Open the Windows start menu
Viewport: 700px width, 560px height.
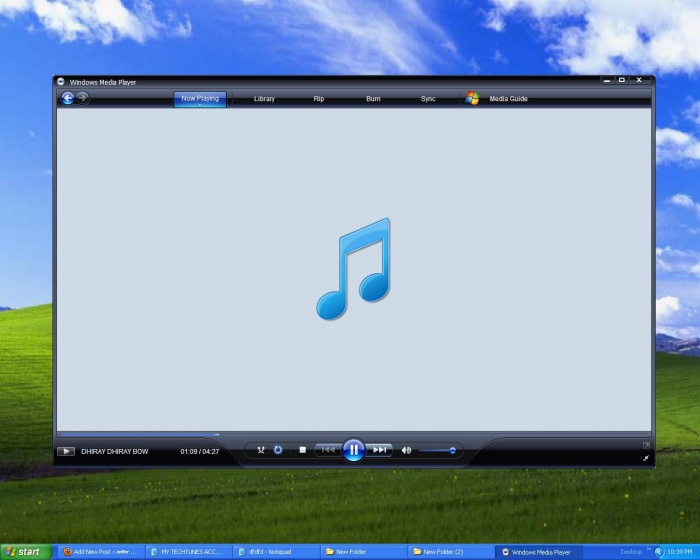pos(26,552)
